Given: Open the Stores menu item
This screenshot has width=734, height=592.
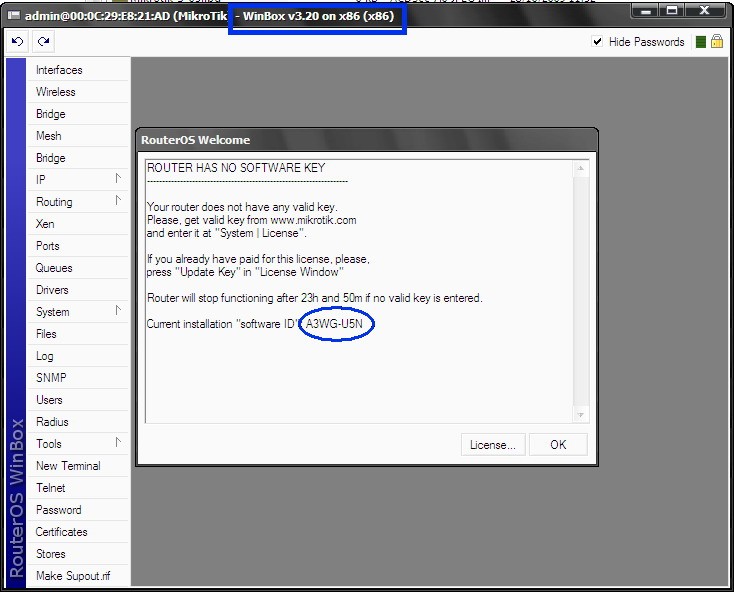Looking at the screenshot, I should 78,554.
